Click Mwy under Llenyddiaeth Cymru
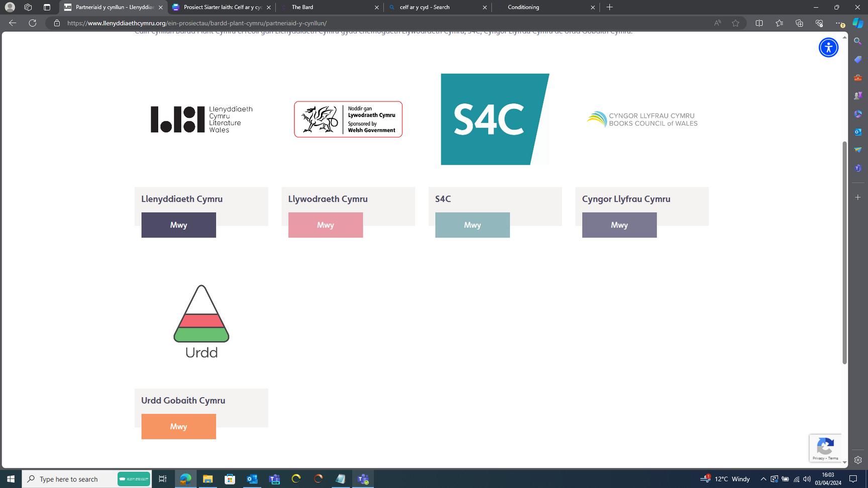The image size is (868, 488). (x=178, y=225)
